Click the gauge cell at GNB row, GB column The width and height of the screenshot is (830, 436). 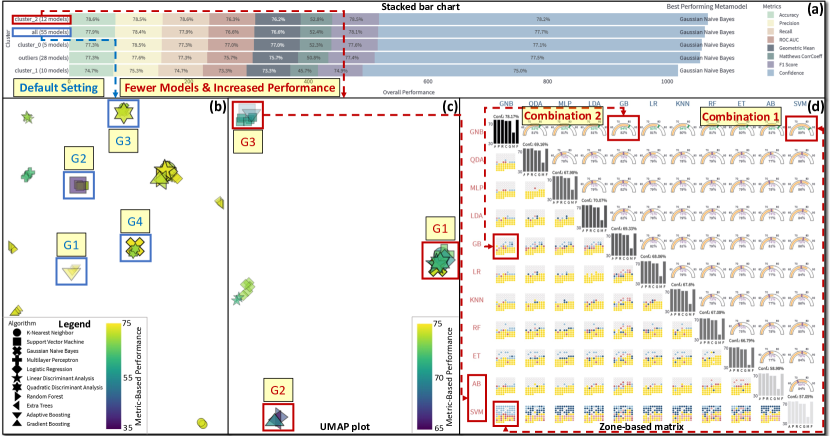(623, 129)
